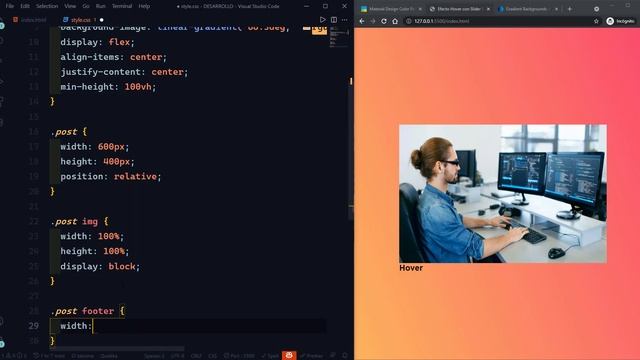Click the Port live server status item
This screenshot has width=640, height=360.
click(x=239, y=356)
